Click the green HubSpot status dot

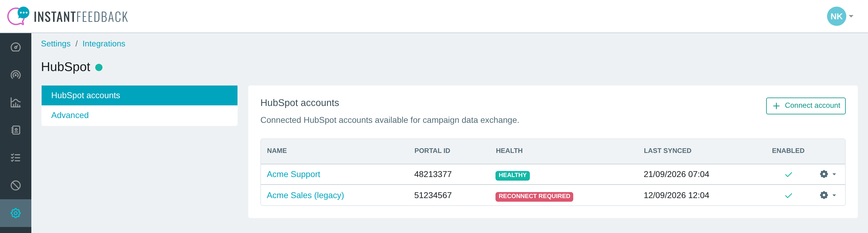click(99, 68)
